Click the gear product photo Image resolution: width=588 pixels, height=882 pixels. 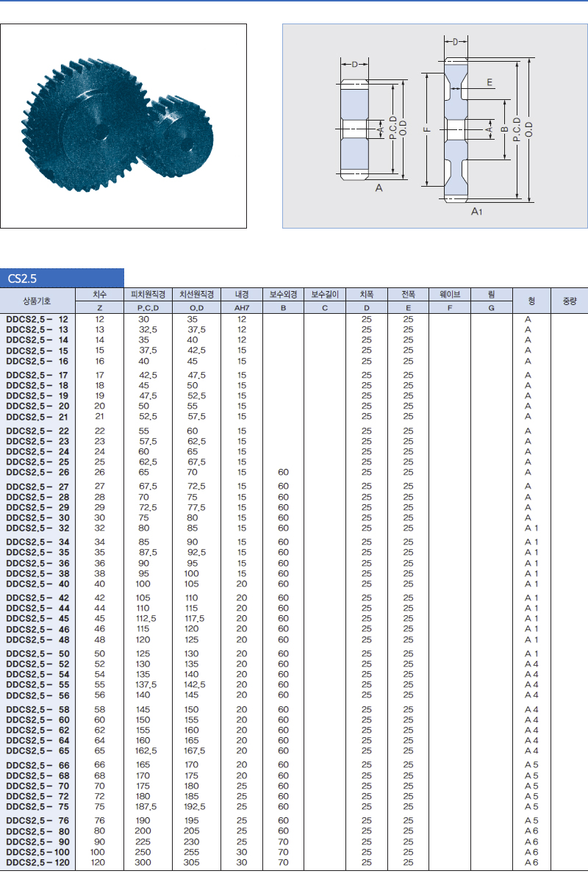point(123,126)
